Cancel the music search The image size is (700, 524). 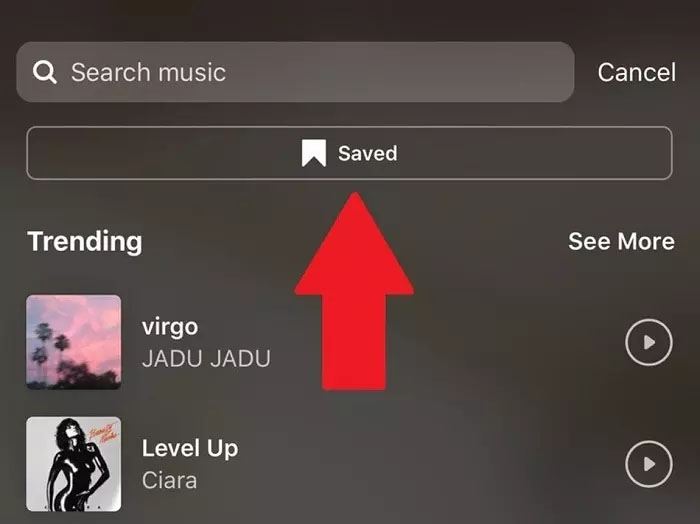[637, 72]
